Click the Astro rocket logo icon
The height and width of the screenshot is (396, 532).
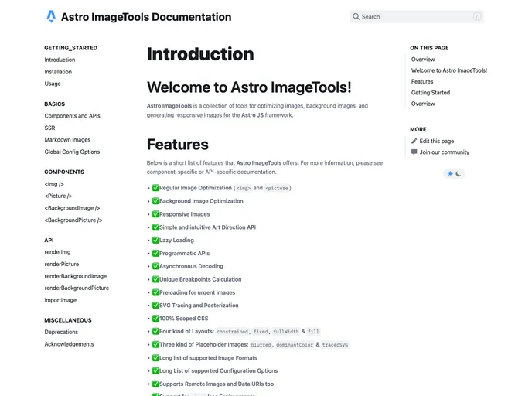pos(51,16)
